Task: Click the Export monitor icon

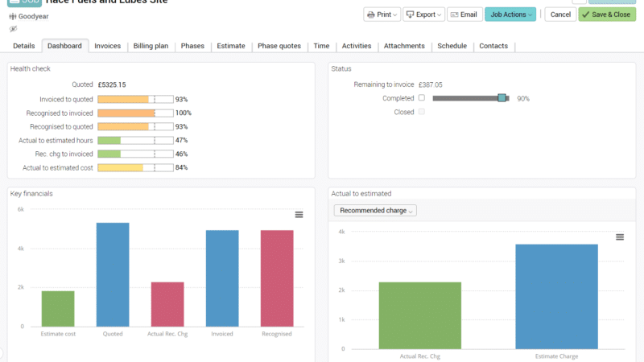Action: tap(410, 14)
